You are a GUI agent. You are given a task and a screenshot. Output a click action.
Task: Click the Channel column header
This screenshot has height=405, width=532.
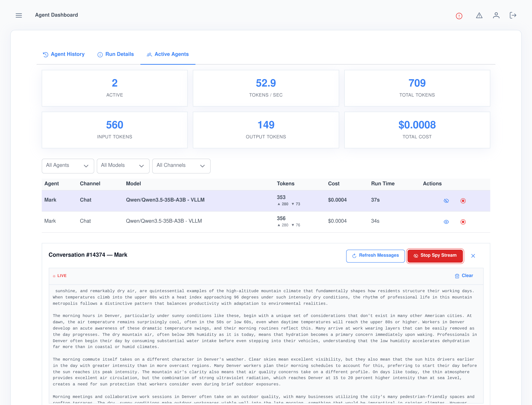click(x=90, y=184)
